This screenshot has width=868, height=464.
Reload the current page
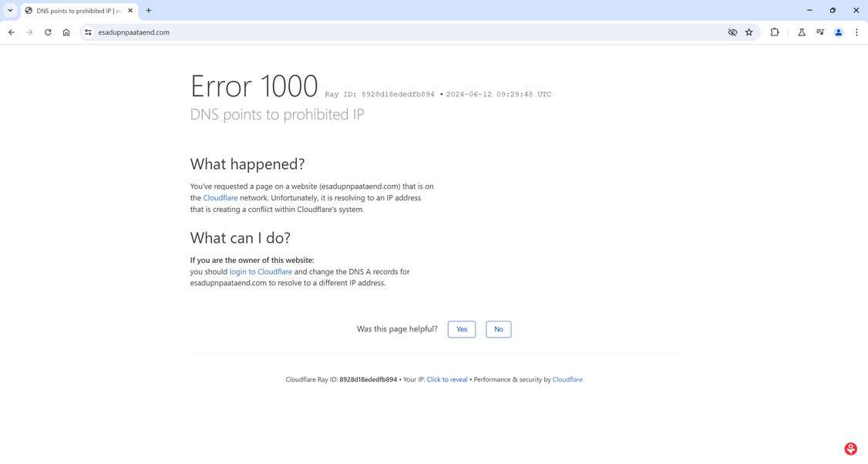(x=48, y=32)
